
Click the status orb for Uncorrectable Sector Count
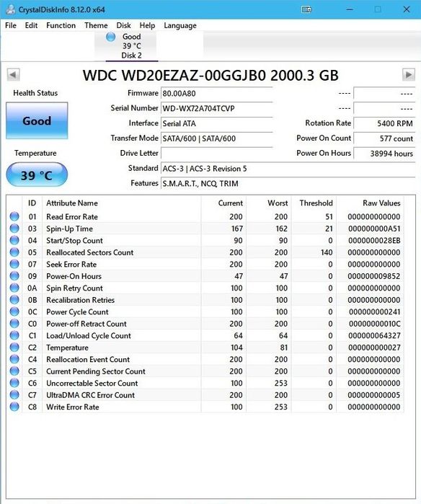(x=14, y=383)
